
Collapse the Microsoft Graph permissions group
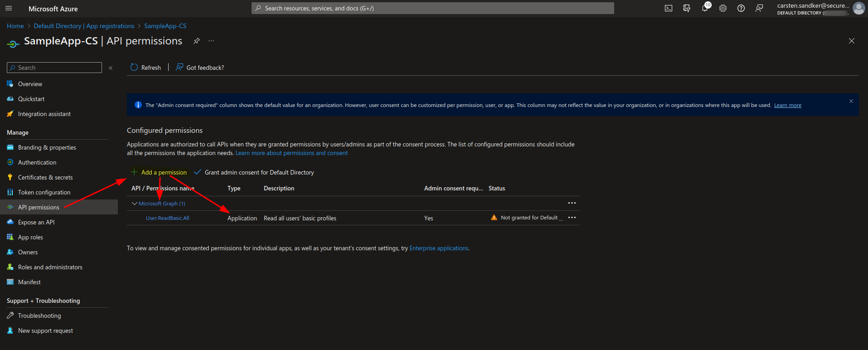click(x=134, y=204)
